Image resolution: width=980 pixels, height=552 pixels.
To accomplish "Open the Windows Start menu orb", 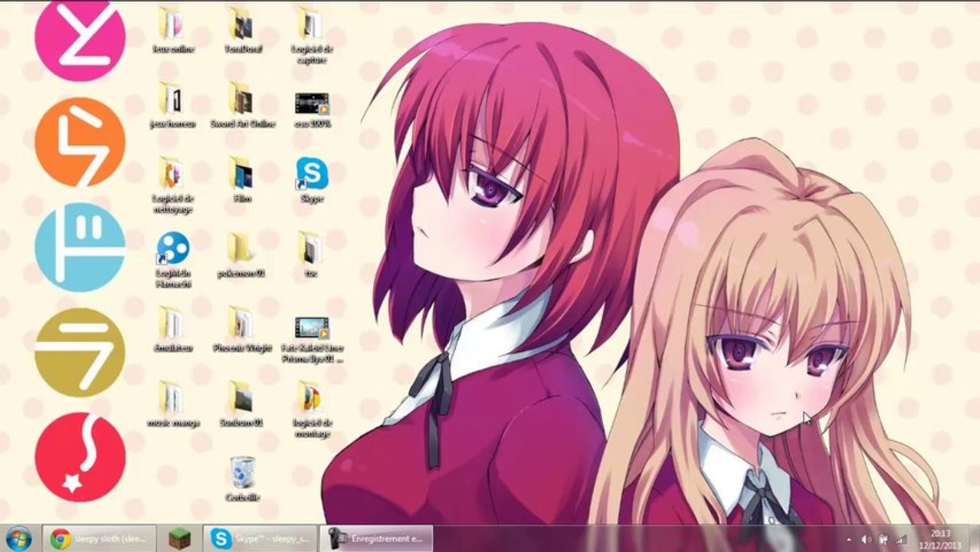I will tap(18, 538).
